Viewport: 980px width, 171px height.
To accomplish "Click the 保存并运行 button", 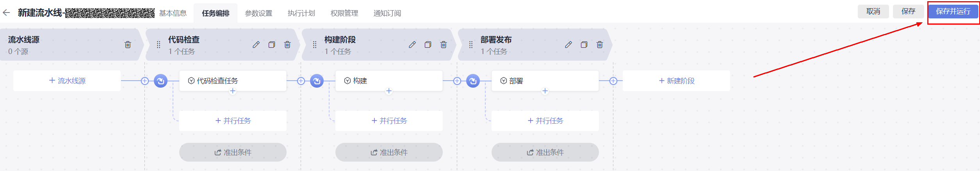I will pos(953,11).
